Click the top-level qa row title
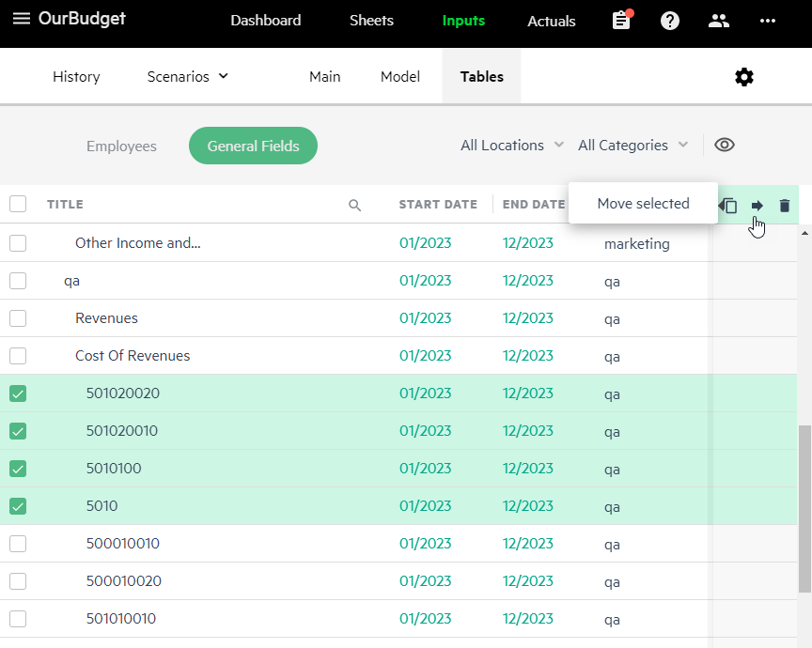Image resolution: width=812 pixels, height=648 pixels. (x=72, y=281)
